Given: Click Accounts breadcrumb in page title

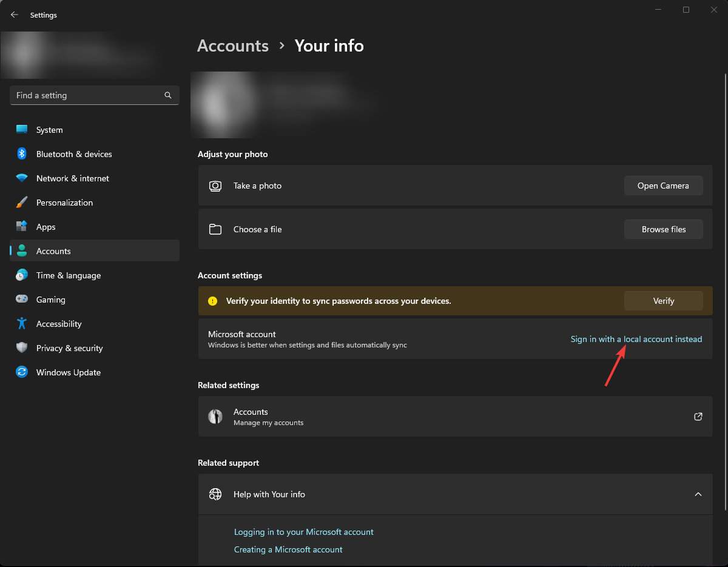Looking at the screenshot, I should coord(233,46).
